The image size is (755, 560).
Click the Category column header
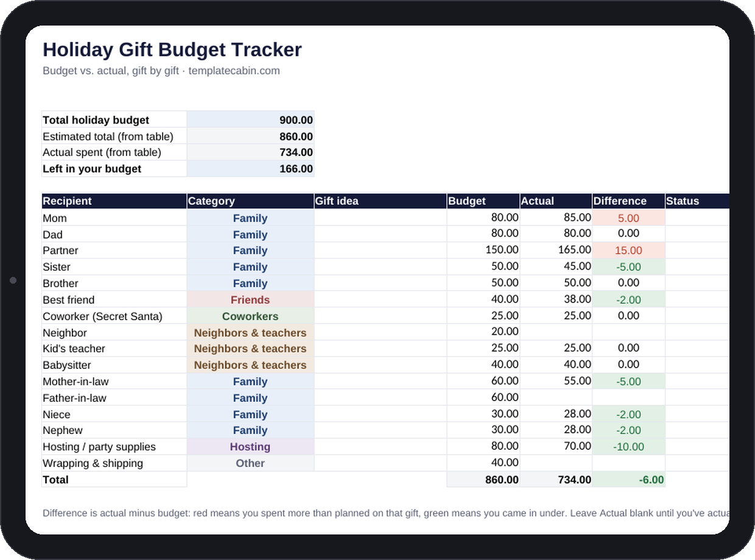click(x=251, y=201)
